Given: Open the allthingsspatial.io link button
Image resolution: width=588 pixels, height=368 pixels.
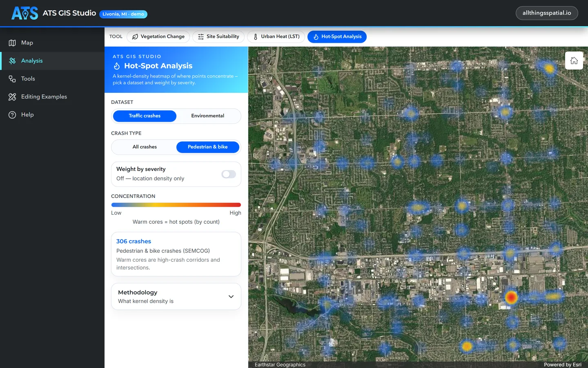Looking at the screenshot, I should click(547, 13).
